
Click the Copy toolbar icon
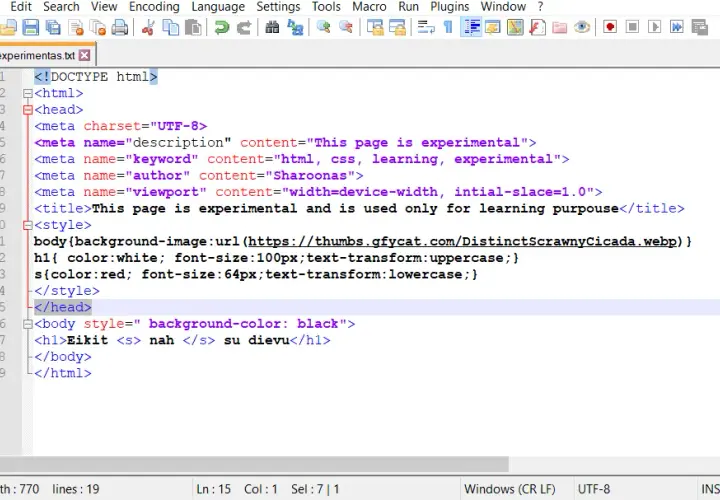(x=171, y=28)
